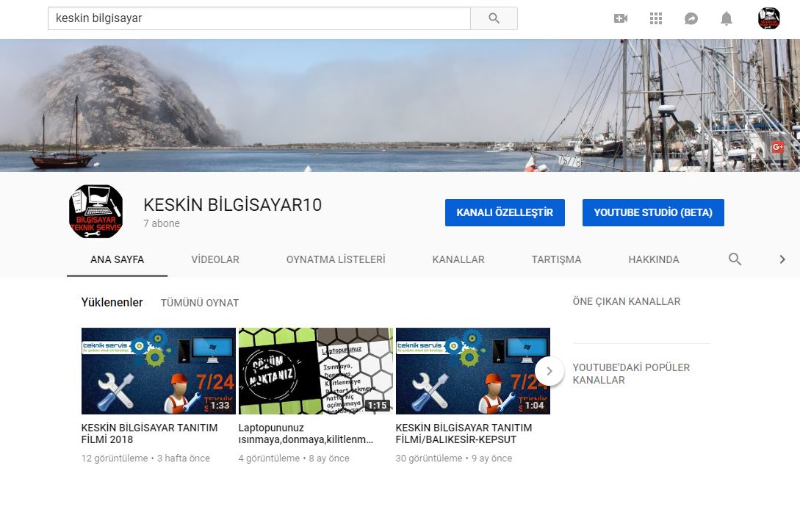
Task: Click the channel search magnifier icon
Action: (x=735, y=259)
